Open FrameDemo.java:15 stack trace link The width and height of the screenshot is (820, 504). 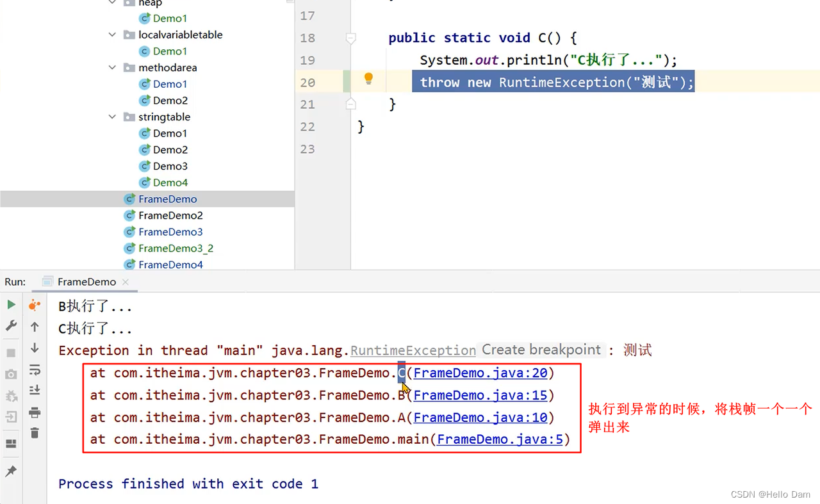click(480, 395)
